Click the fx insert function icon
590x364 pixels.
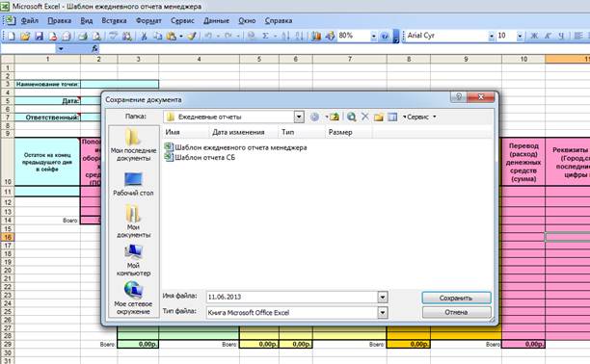tap(94, 48)
